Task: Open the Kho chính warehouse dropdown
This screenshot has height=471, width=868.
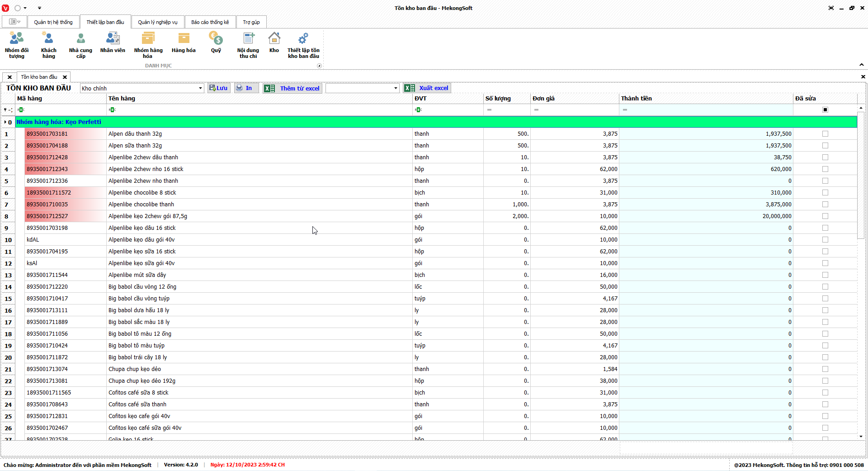Action: [x=200, y=88]
